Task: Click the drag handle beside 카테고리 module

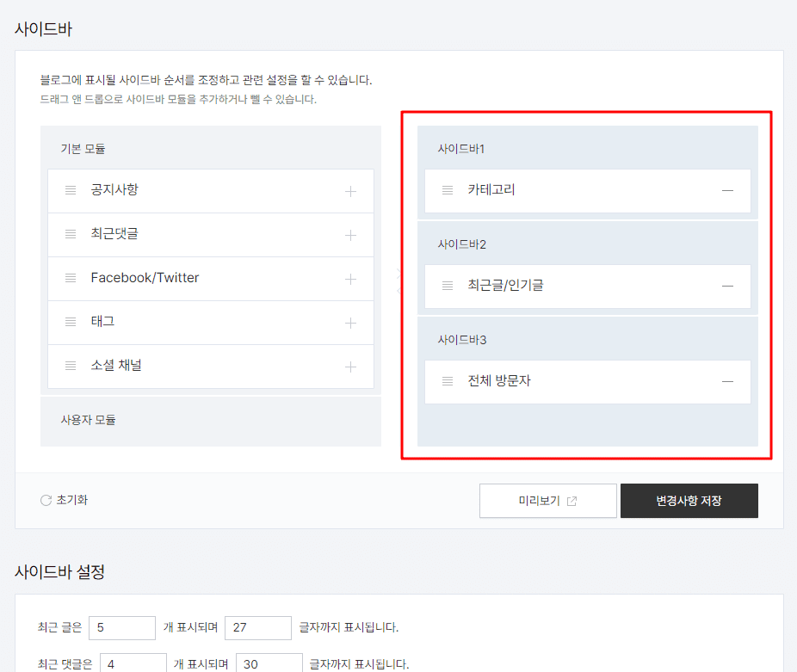Action: click(447, 190)
